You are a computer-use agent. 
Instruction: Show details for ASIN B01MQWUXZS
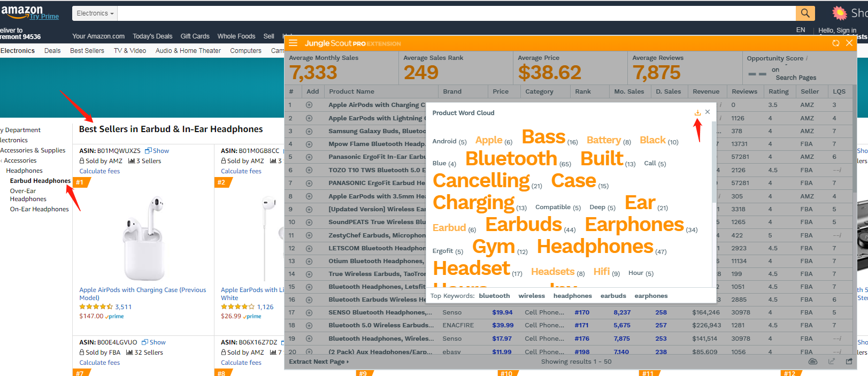tap(157, 151)
